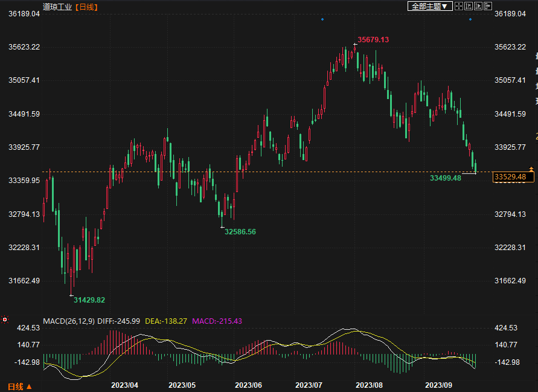Click the left-axis 34491.59 price label
This screenshot has width=538, height=392.
point(24,114)
